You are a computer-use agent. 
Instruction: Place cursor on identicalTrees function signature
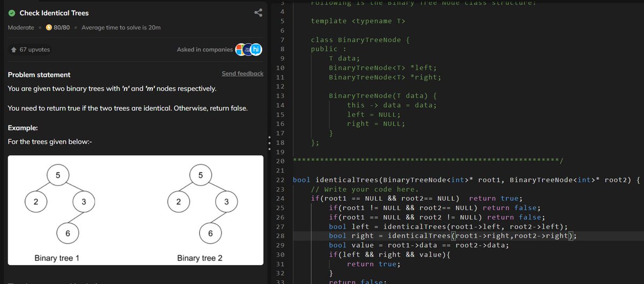466,180
